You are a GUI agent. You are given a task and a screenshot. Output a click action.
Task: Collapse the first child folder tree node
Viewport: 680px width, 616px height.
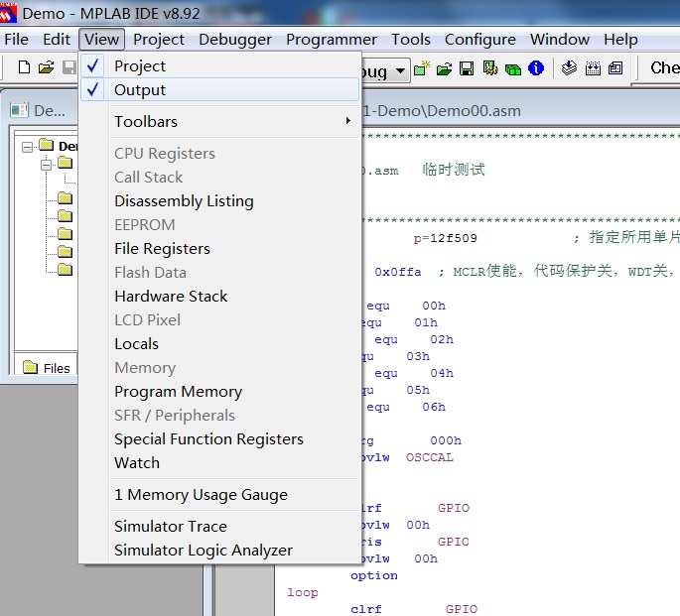46,165
